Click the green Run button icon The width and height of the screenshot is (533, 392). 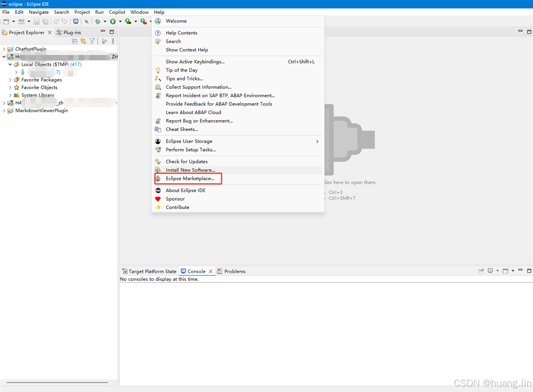(113, 21)
